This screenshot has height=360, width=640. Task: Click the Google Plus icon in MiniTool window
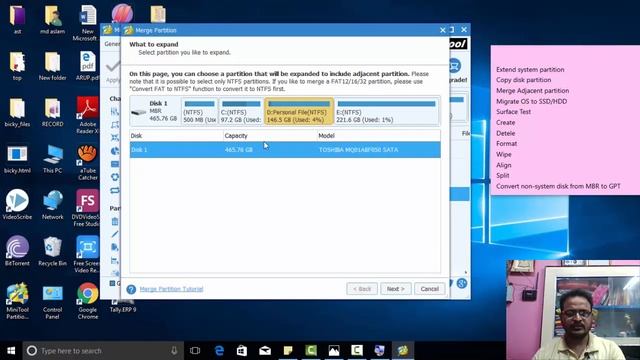[x=462, y=283]
